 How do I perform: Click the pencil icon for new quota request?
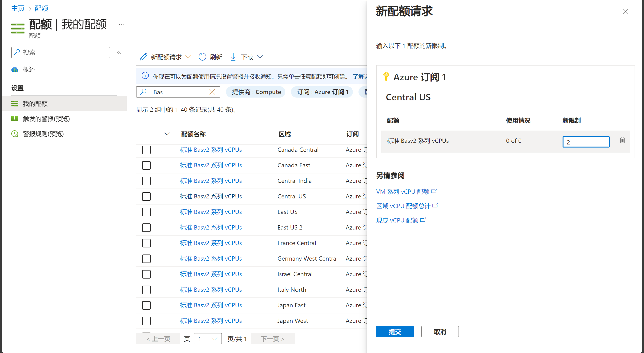tap(144, 57)
